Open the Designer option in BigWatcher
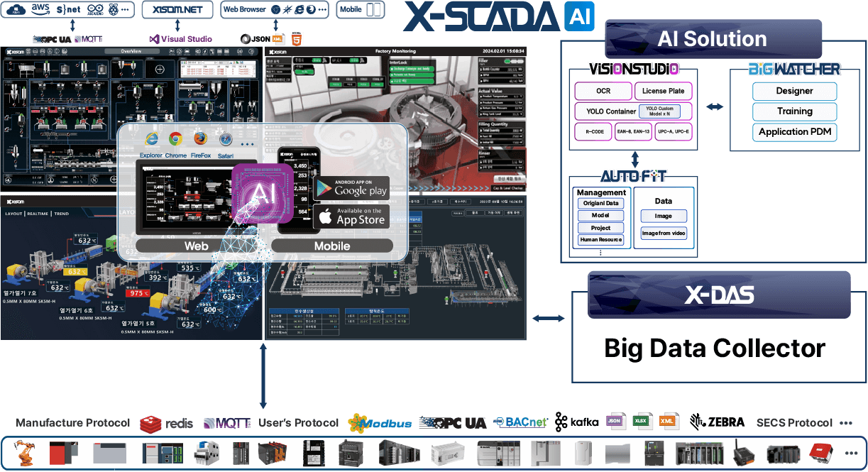Image resolution: width=868 pixels, height=472 pixels. pyautogui.click(x=794, y=91)
